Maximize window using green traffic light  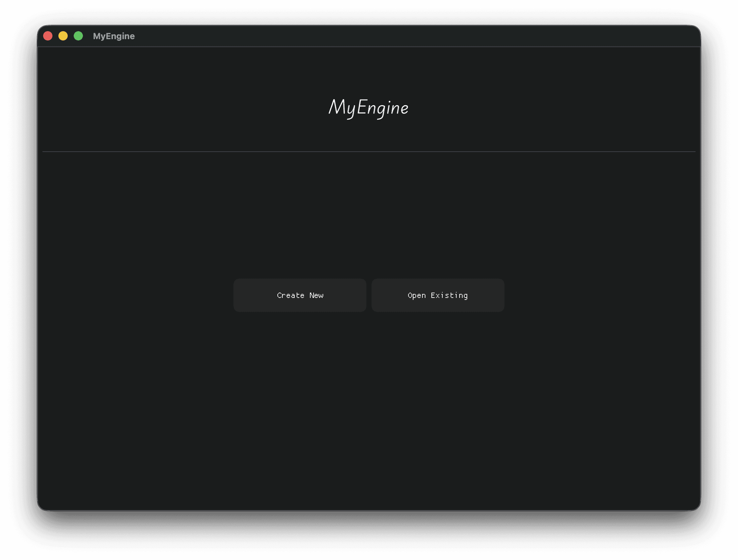click(78, 36)
